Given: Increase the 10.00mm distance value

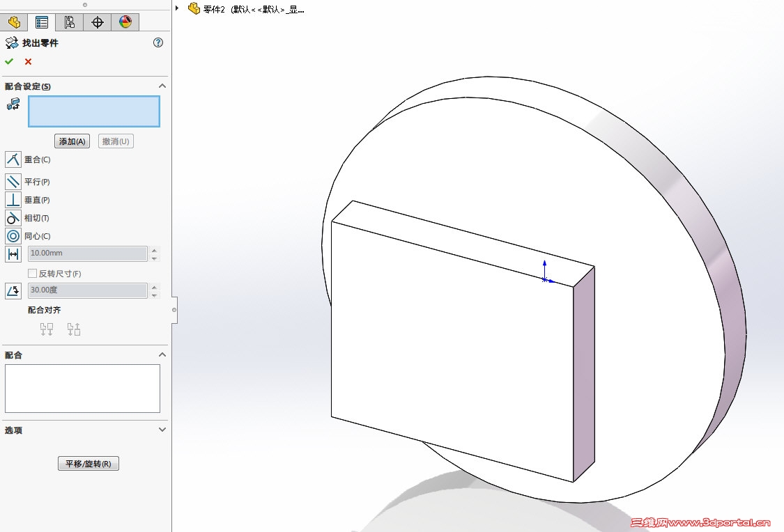Looking at the screenshot, I should [155, 250].
